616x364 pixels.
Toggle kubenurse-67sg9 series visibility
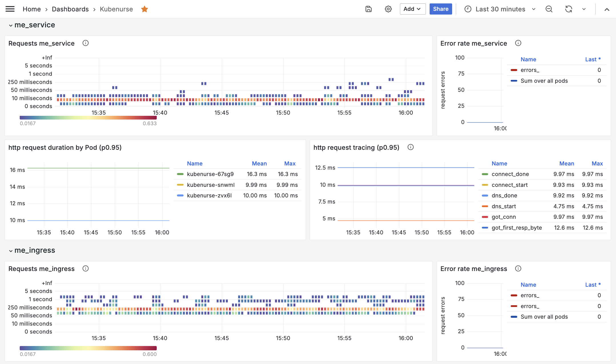coord(210,174)
